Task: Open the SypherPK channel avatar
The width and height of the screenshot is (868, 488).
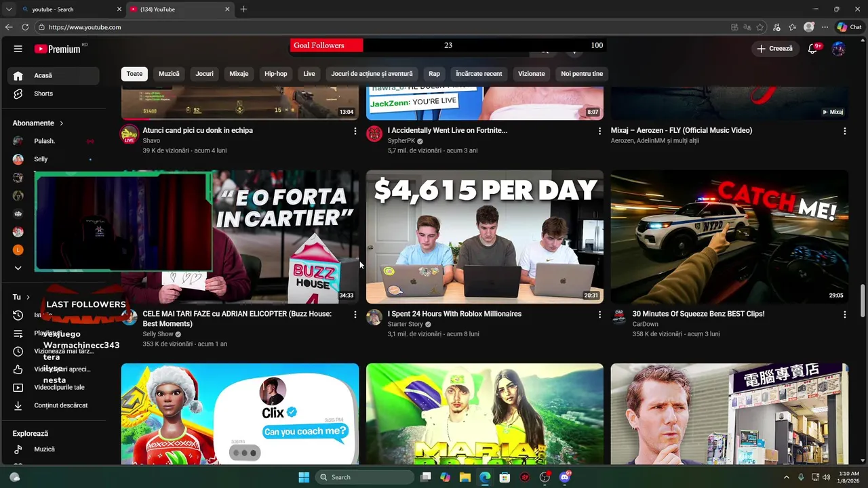Action: point(374,134)
